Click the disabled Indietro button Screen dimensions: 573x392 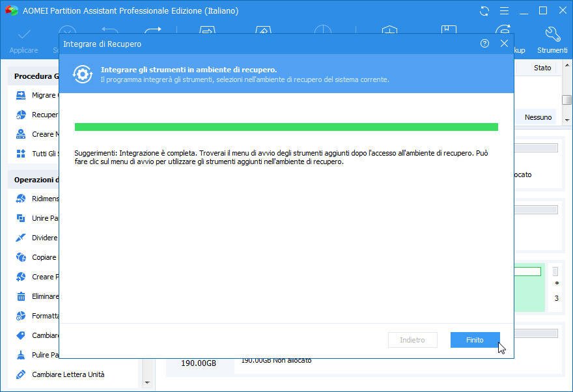coord(413,340)
